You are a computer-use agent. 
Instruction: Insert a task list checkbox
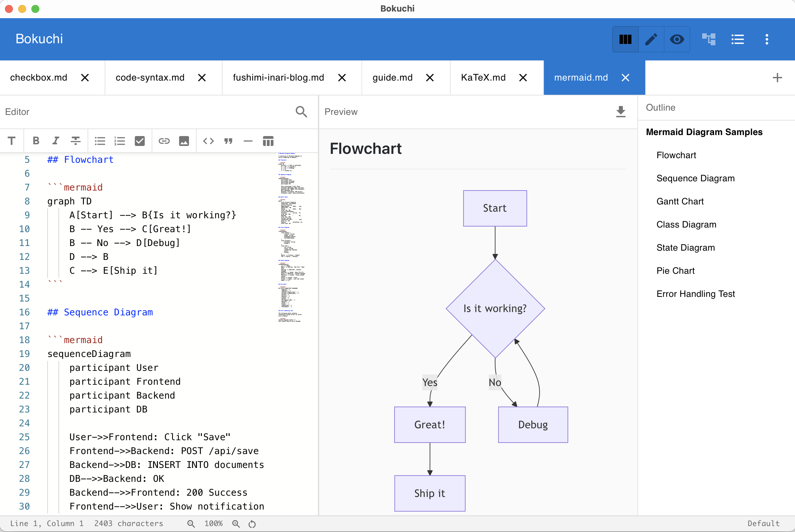(x=139, y=141)
